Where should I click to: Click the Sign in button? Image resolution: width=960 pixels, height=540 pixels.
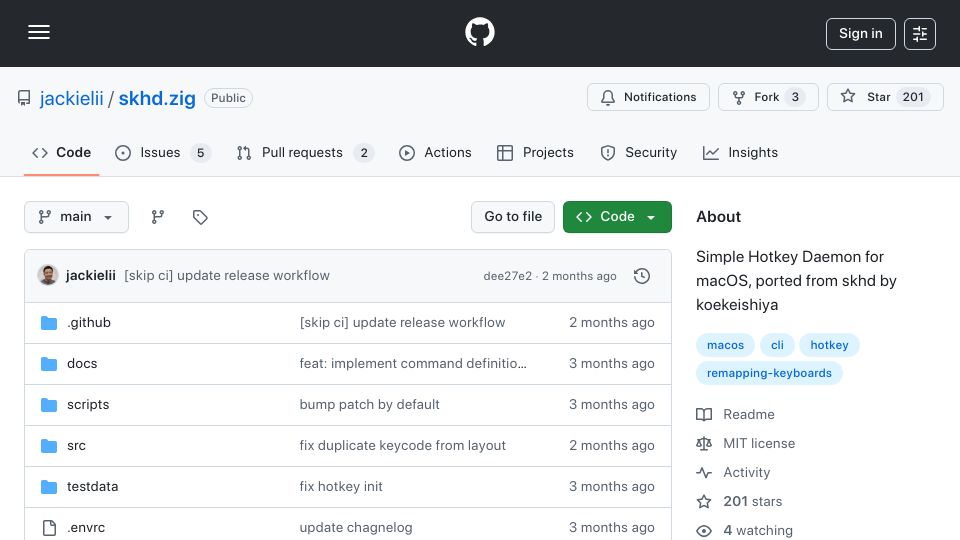point(860,34)
